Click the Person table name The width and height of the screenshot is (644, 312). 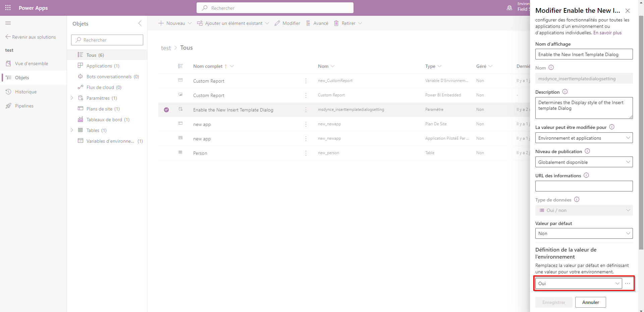[x=200, y=153]
